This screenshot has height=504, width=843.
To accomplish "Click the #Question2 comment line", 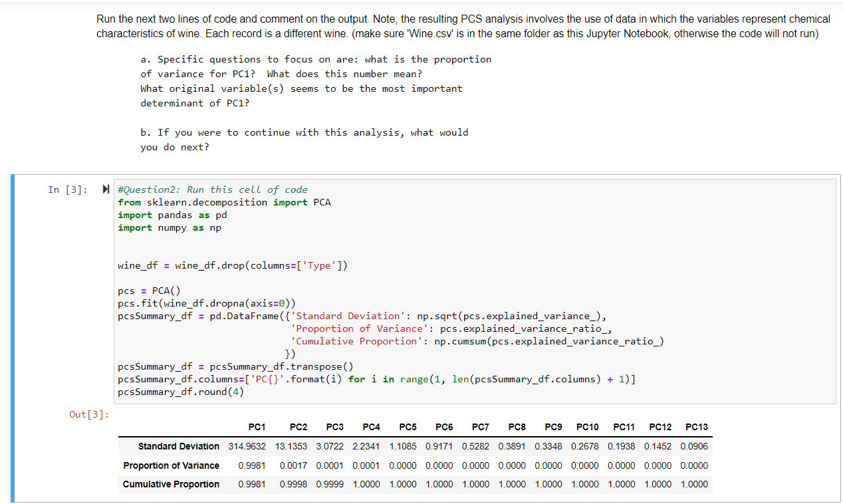I will pyautogui.click(x=211, y=189).
